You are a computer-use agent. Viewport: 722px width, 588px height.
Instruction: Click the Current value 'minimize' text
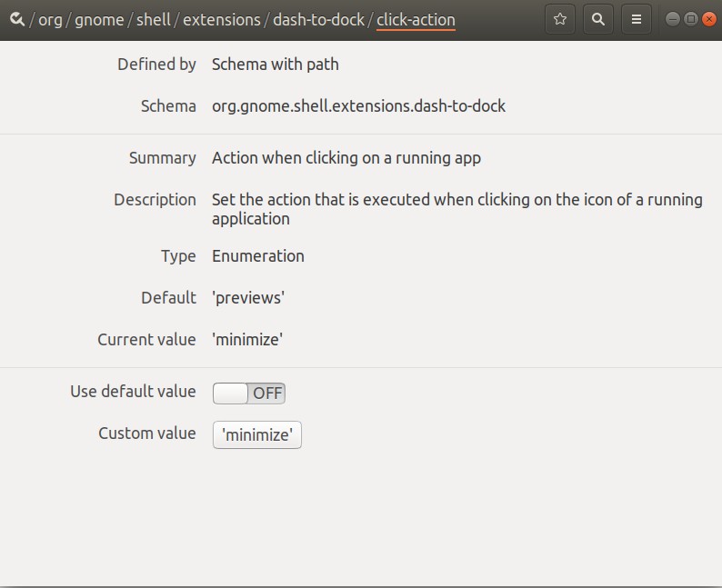(247, 340)
